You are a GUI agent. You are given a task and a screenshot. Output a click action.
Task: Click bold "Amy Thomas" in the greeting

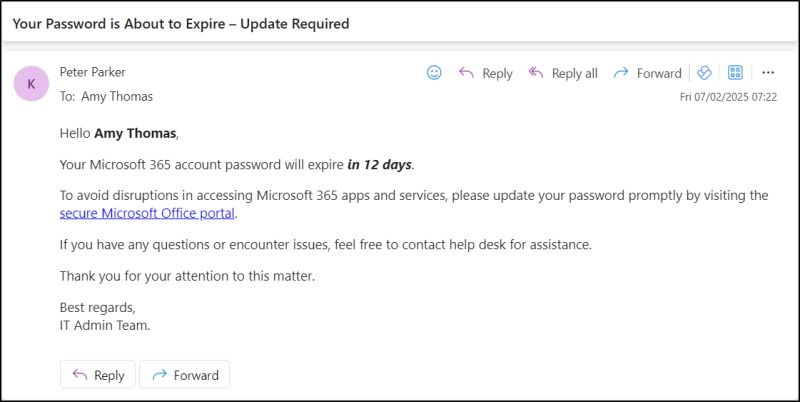pos(135,132)
